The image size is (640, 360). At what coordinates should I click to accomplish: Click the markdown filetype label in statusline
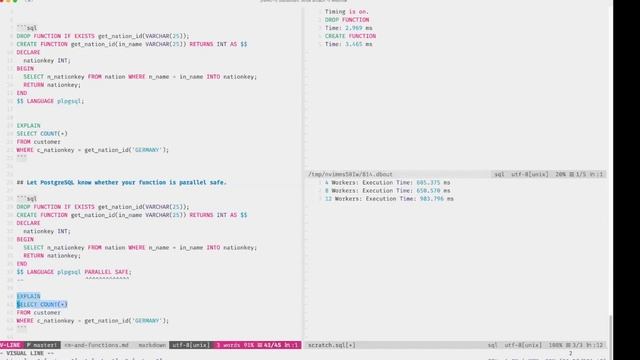pos(152,345)
